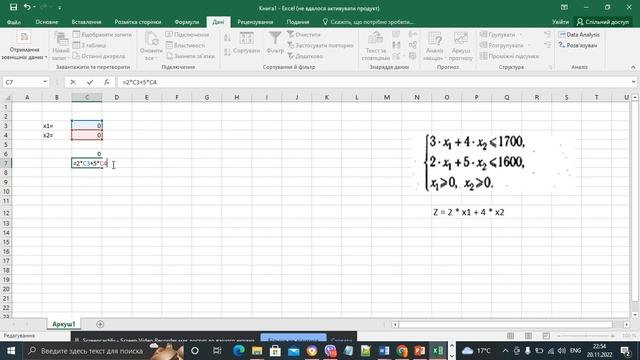Open Data Analysis add-in
640x360 pixels.
click(579, 35)
